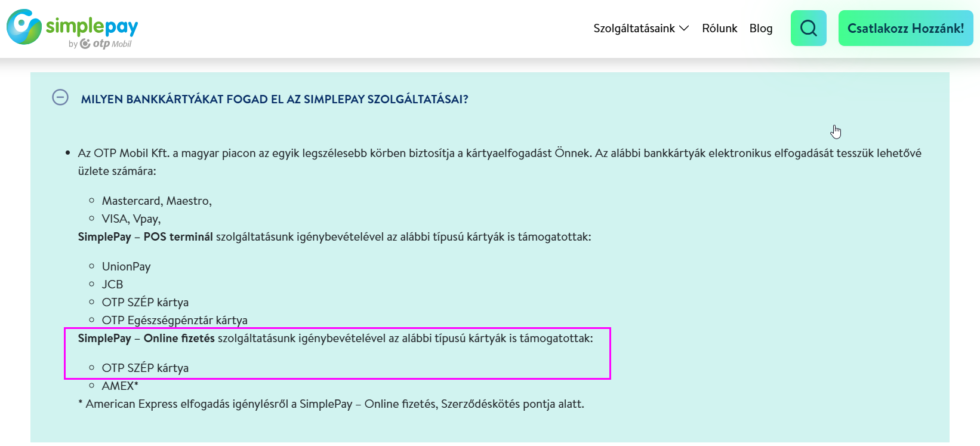Click the OTP SZÉP kártya item under POS terminál
Viewport: 980px width, 446px height.
[x=145, y=302]
